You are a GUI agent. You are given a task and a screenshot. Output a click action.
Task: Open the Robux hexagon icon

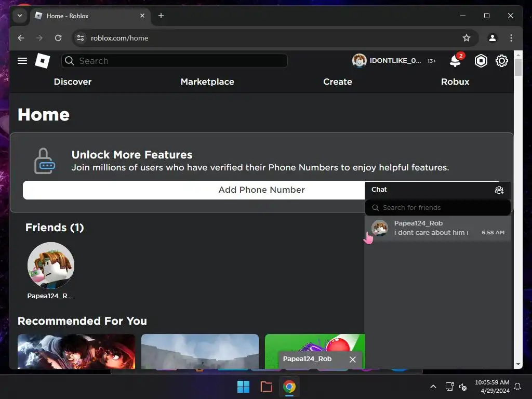481,61
